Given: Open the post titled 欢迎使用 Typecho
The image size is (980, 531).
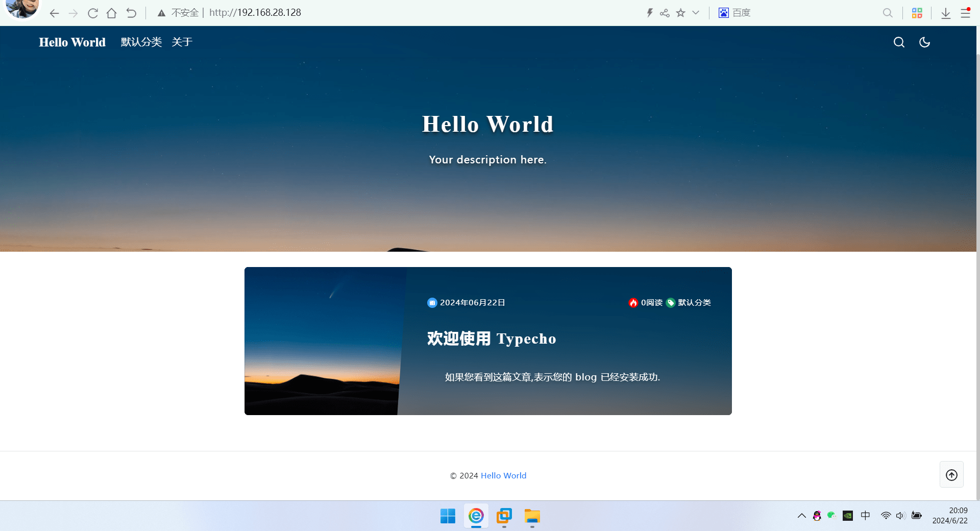Looking at the screenshot, I should point(492,339).
